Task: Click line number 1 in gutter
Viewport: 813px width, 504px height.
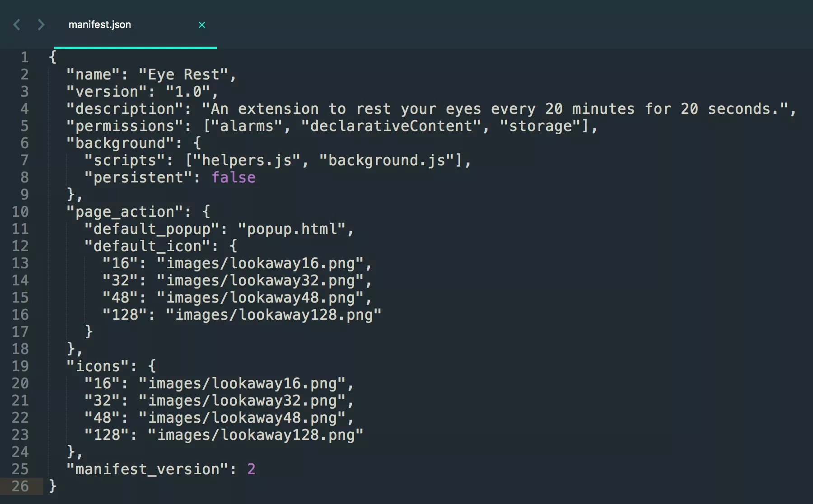Action: (24, 57)
